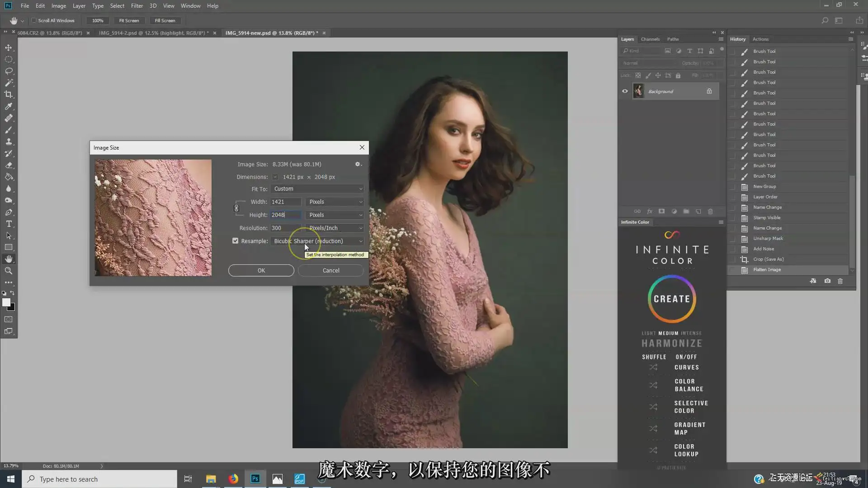Select the Zoom tool in toolbar
The height and width of the screenshot is (488, 868).
pyautogui.click(x=9, y=271)
